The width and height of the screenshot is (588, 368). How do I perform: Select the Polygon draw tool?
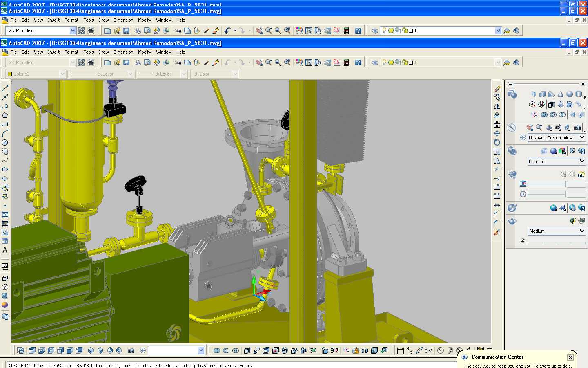5,115
